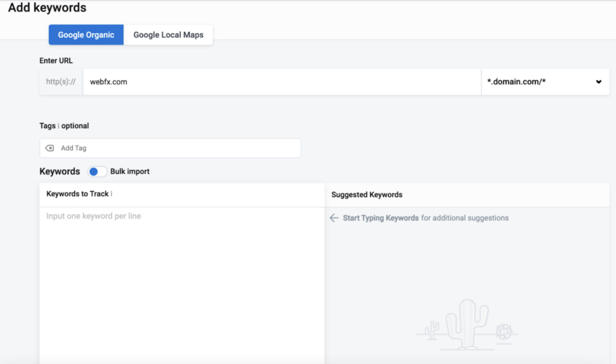Image resolution: width=616 pixels, height=364 pixels.
Task: Click the left arrow before Start Typing Keywords
Action: 334,218
